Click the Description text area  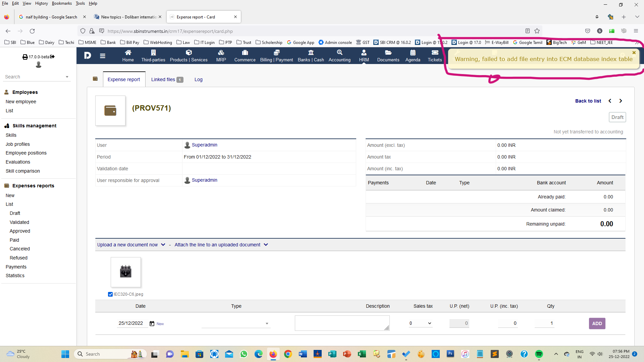click(x=342, y=323)
